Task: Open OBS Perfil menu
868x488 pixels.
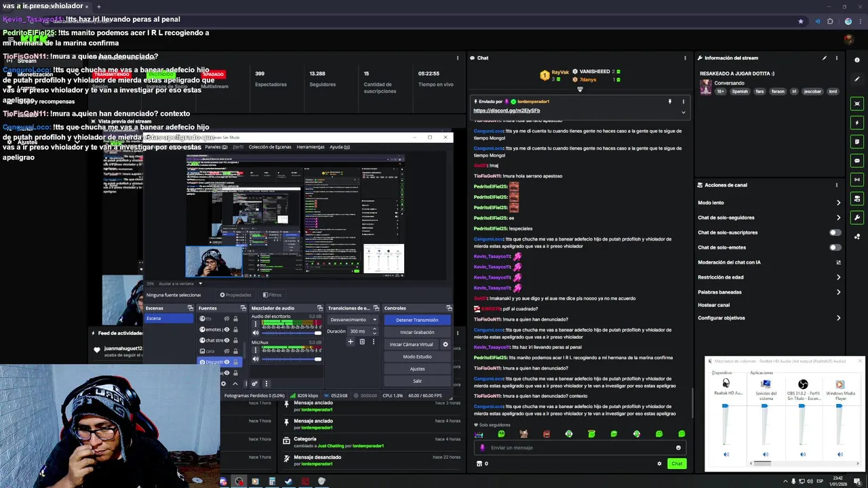Action: [238, 147]
